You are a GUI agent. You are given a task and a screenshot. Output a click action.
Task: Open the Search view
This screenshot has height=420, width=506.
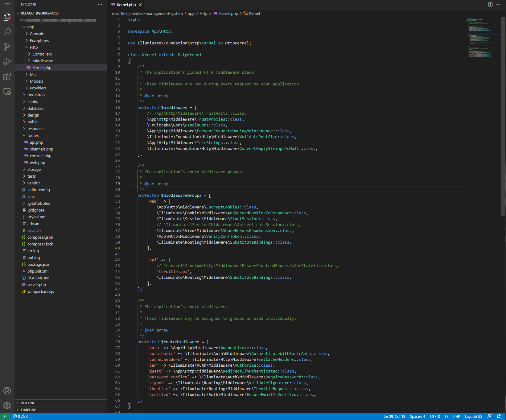(7, 32)
